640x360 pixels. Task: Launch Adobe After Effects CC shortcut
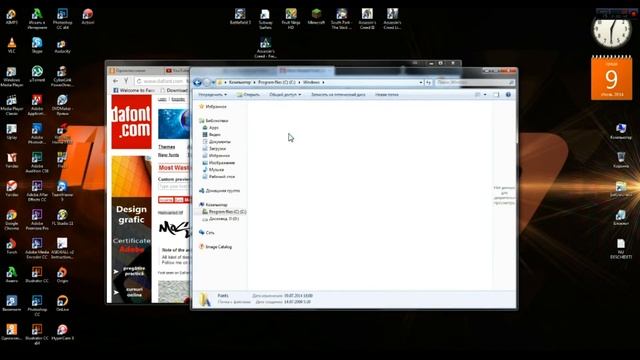(37, 191)
